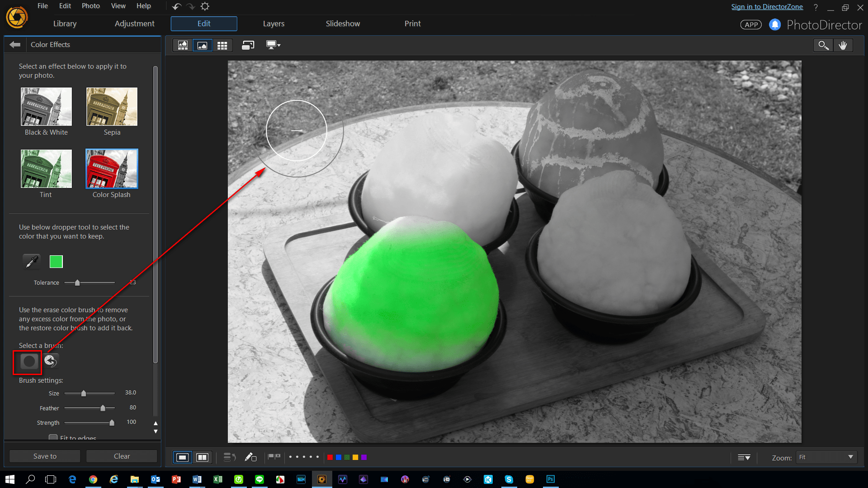Screen dimensions: 868x488
Task: Select the Black & White effect thumbnail
Action: pos(46,107)
